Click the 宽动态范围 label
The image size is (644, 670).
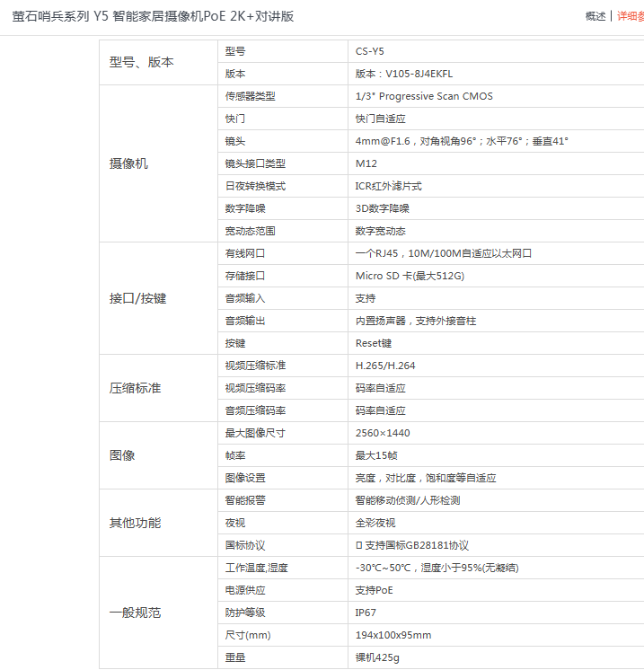click(x=251, y=231)
